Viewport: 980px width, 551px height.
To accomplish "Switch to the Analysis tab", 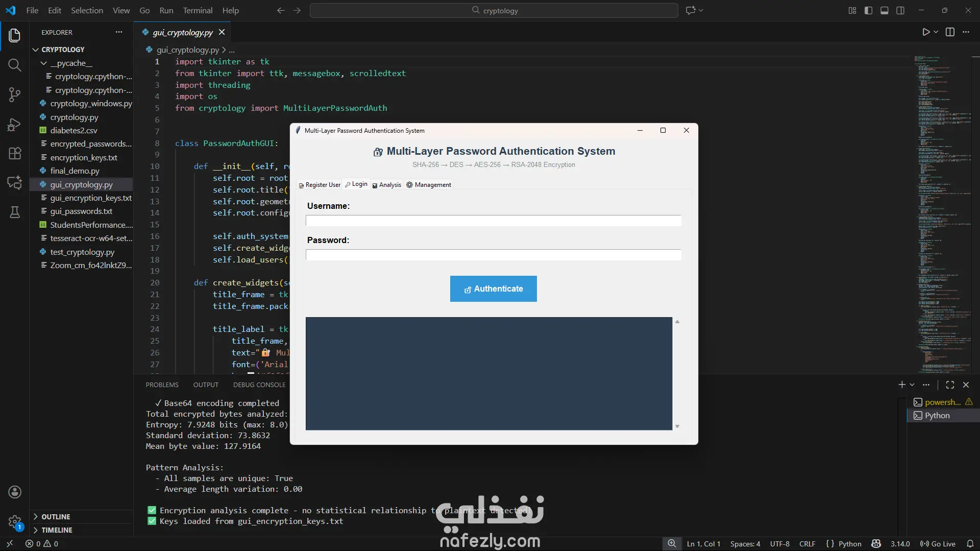I will click(x=387, y=185).
